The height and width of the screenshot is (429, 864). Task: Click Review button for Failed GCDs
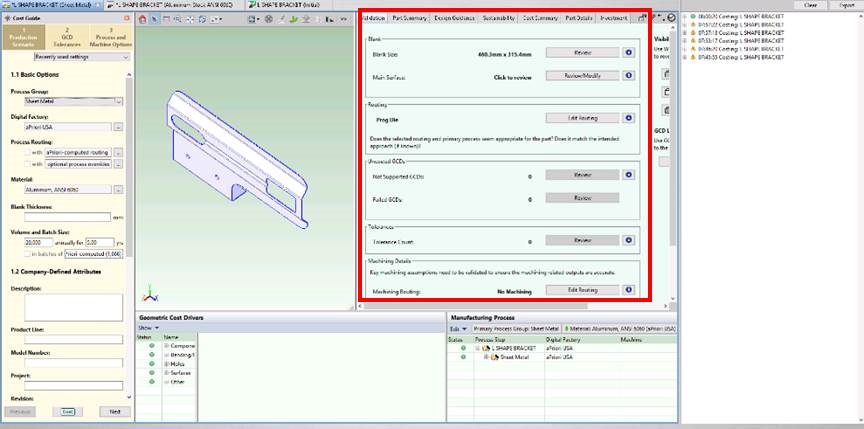[x=582, y=198]
